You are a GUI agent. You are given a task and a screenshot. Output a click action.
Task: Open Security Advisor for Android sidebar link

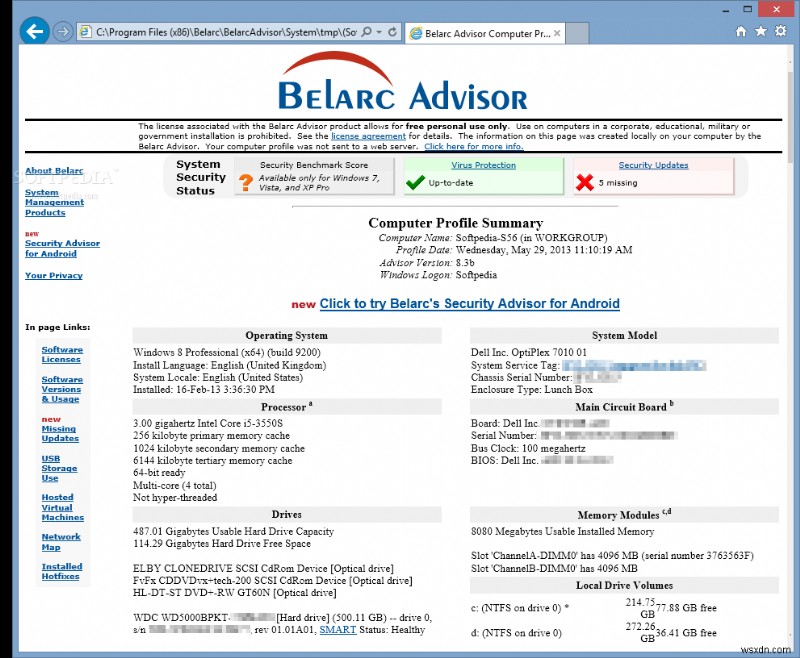pyautogui.click(x=62, y=248)
